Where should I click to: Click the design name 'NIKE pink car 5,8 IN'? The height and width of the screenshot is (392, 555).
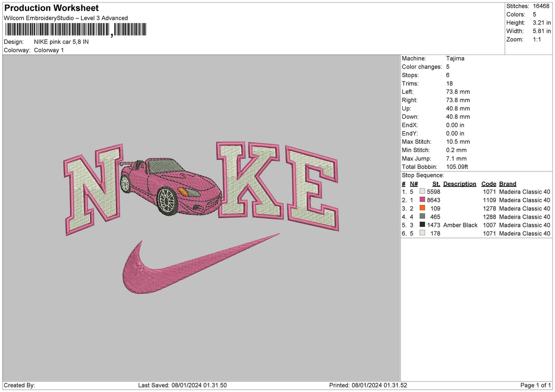(62, 42)
